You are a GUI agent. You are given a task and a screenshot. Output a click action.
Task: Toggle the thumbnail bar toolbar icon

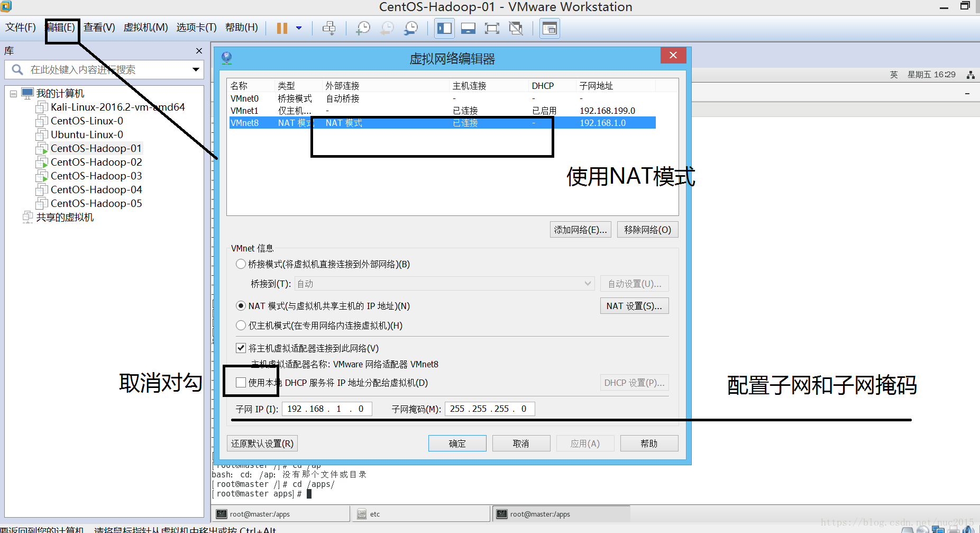(468, 28)
